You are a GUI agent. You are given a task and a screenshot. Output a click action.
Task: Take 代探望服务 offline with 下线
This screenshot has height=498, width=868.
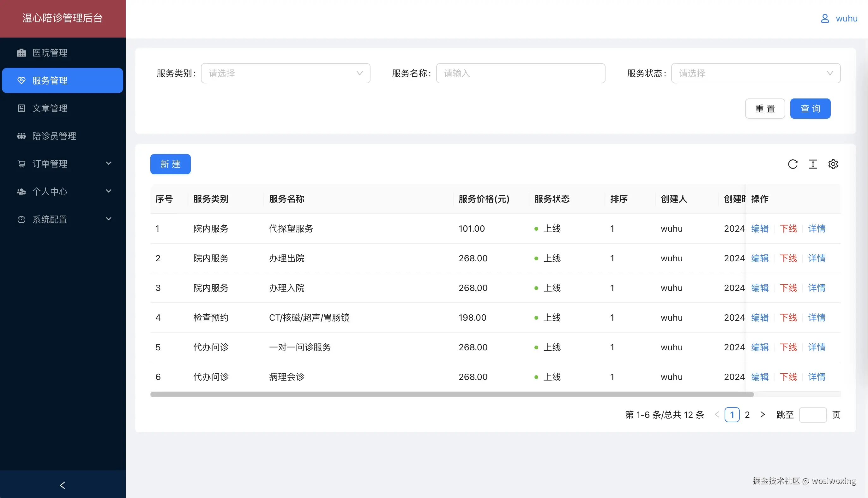coord(788,228)
